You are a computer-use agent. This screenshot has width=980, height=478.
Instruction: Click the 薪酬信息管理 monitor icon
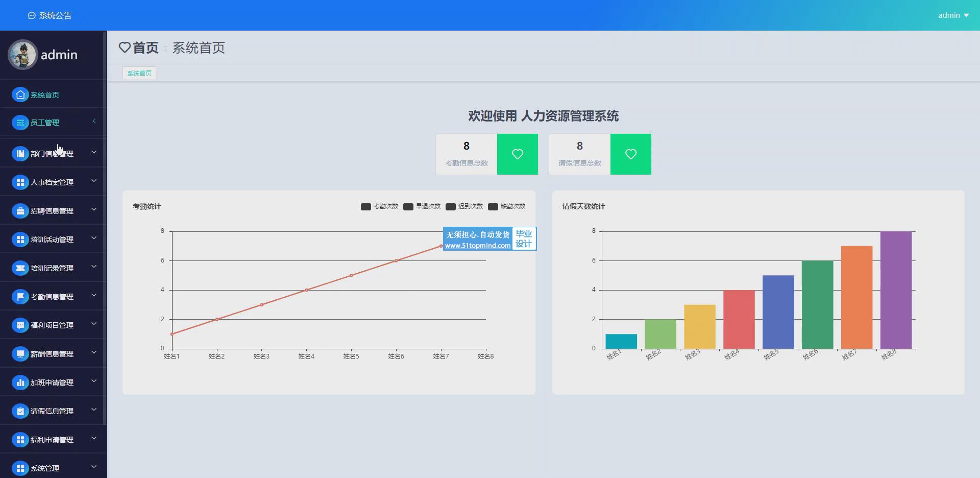(20, 353)
